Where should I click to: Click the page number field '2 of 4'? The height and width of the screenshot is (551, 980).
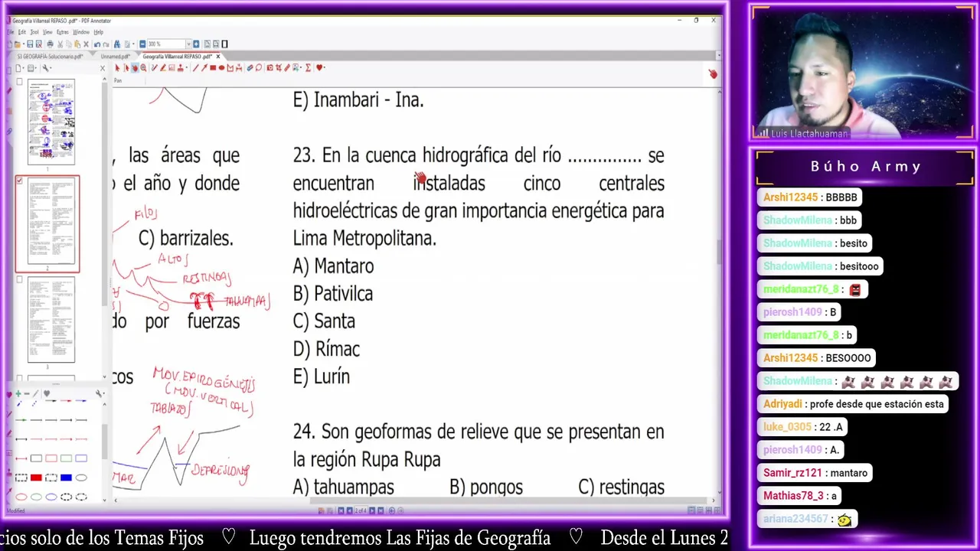(361, 510)
